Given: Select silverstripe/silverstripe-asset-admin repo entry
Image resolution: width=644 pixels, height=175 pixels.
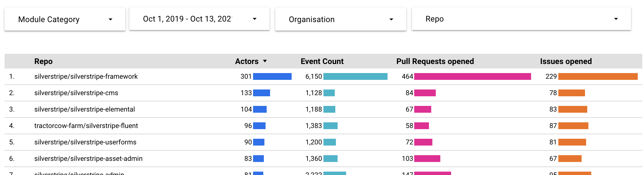Looking at the screenshot, I should coord(88,159).
